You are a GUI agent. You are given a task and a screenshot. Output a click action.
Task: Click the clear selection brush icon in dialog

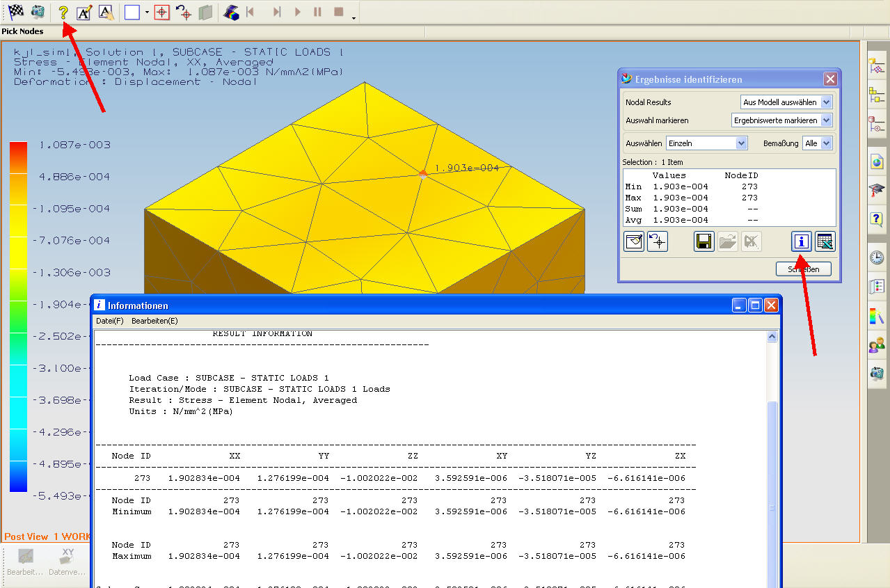pos(634,241)
